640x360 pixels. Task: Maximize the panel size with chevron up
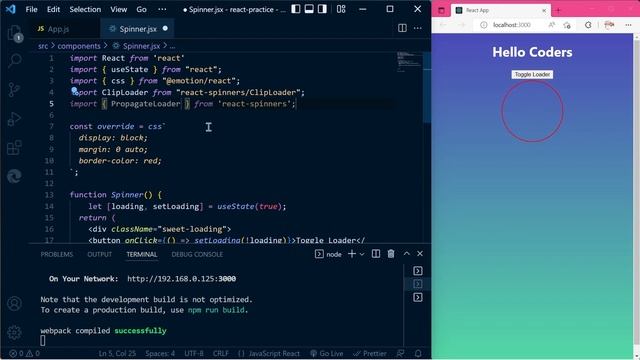407,254
